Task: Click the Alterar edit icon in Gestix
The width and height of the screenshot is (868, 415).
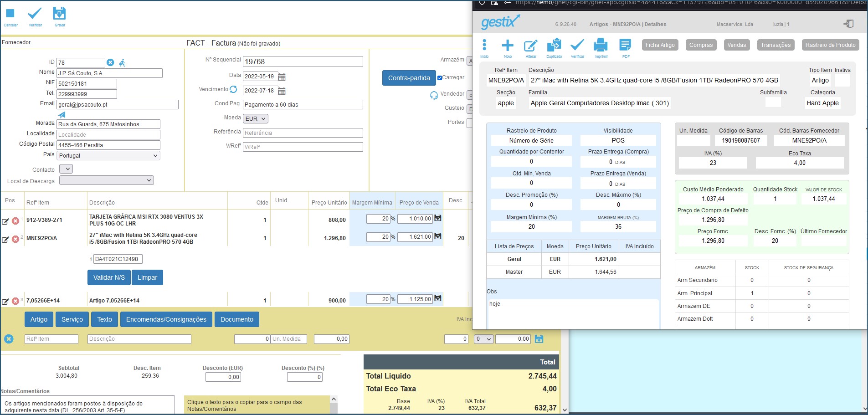Action: 531,46
